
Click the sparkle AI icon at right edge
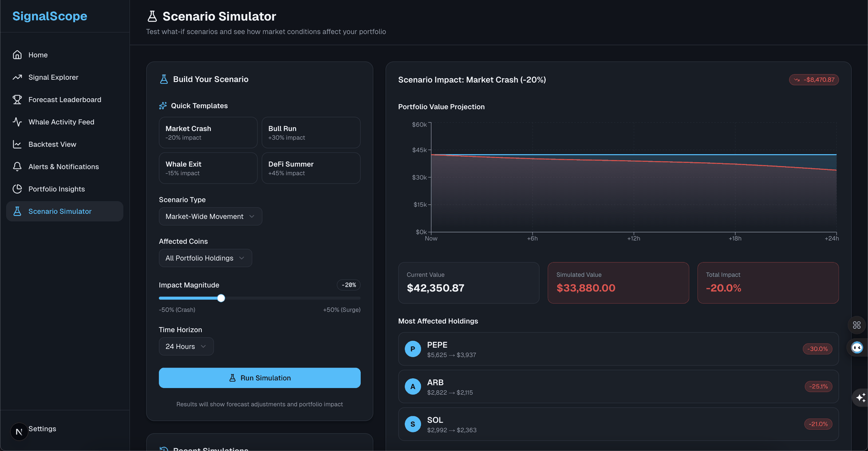tap(860, 397)
